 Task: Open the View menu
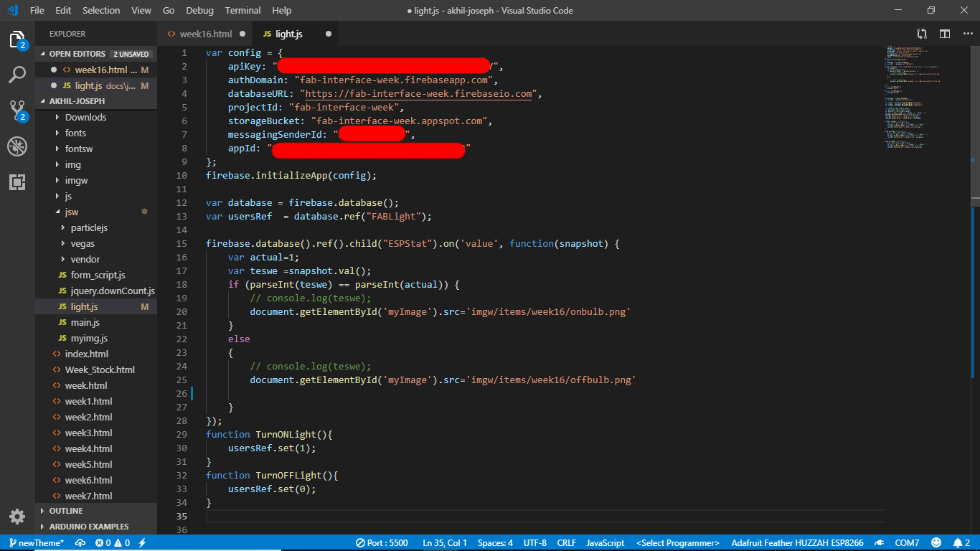(x=141, y=11)
